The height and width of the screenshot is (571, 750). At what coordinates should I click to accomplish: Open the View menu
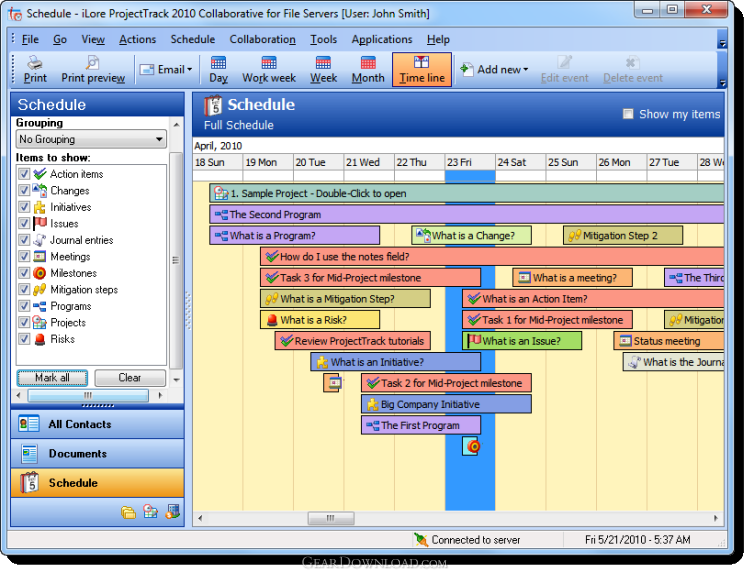coord(93,39)
